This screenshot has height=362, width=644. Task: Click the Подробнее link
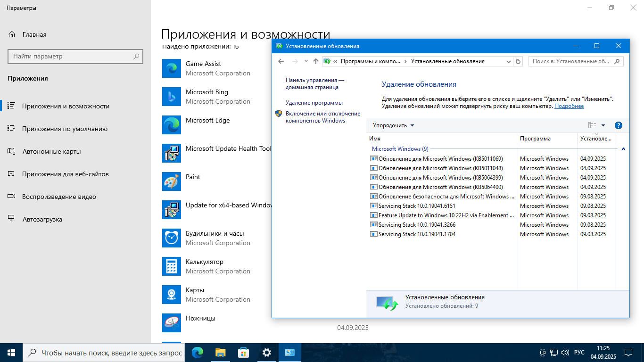[569, 106]
